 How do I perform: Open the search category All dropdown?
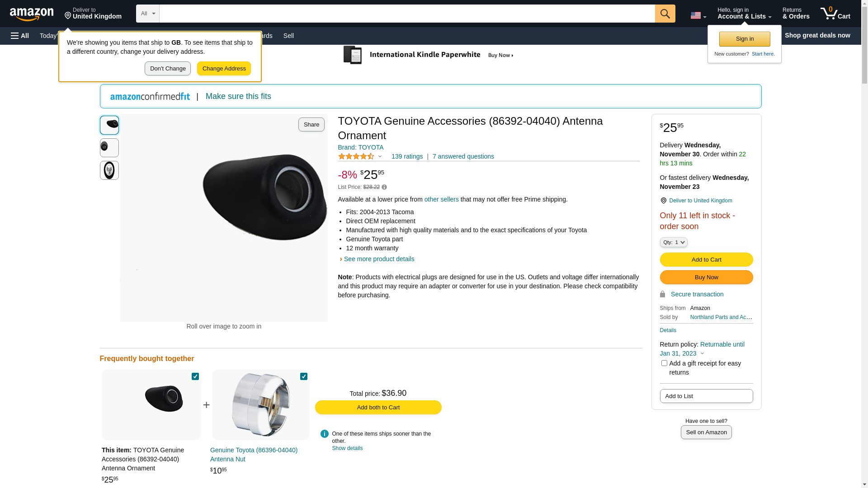pos(147,14)
